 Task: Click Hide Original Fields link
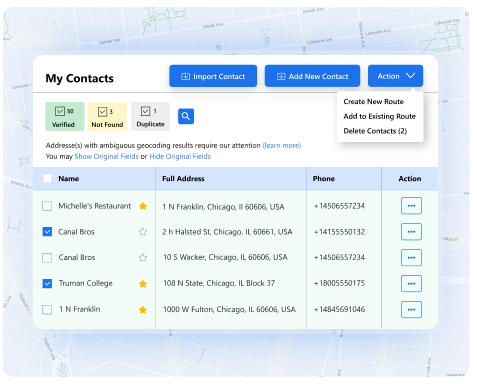[x=180, y=156]
